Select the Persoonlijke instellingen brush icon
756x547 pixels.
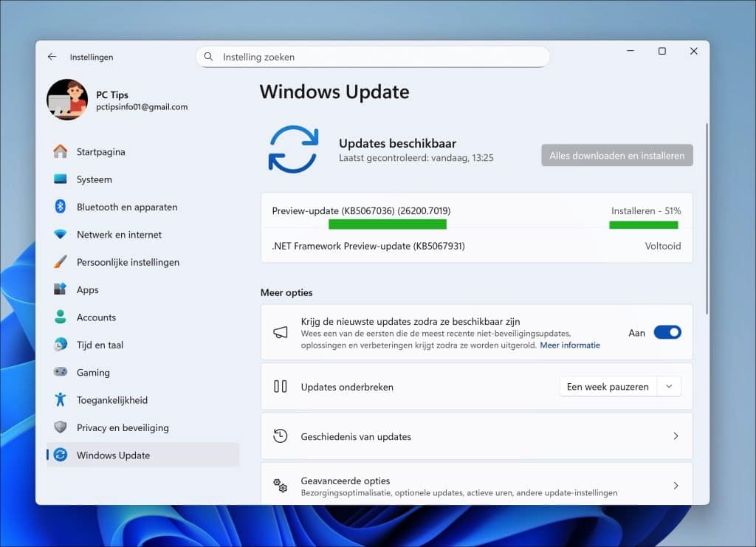point(61,262)
